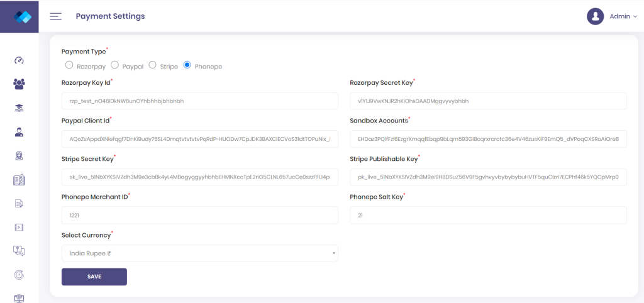644x303 pixels.
Task: Open the Select Currency dropdown
Action: [x=200, y=253]
